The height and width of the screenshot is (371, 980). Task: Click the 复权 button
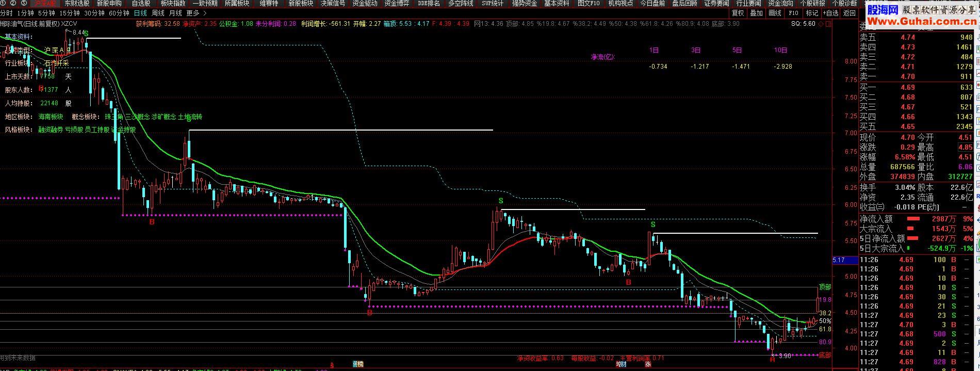pos(738,13)
